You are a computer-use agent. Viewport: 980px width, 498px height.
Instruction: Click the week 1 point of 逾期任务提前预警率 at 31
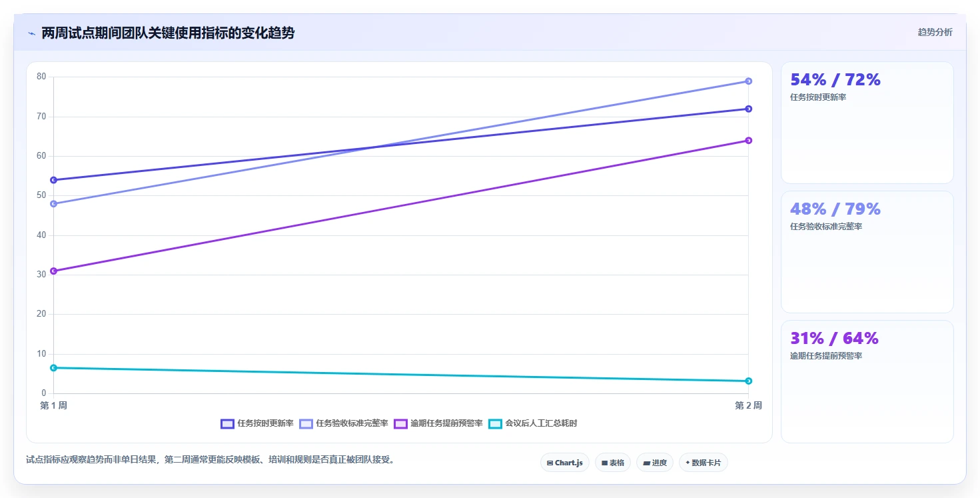[x=53, y=271]
